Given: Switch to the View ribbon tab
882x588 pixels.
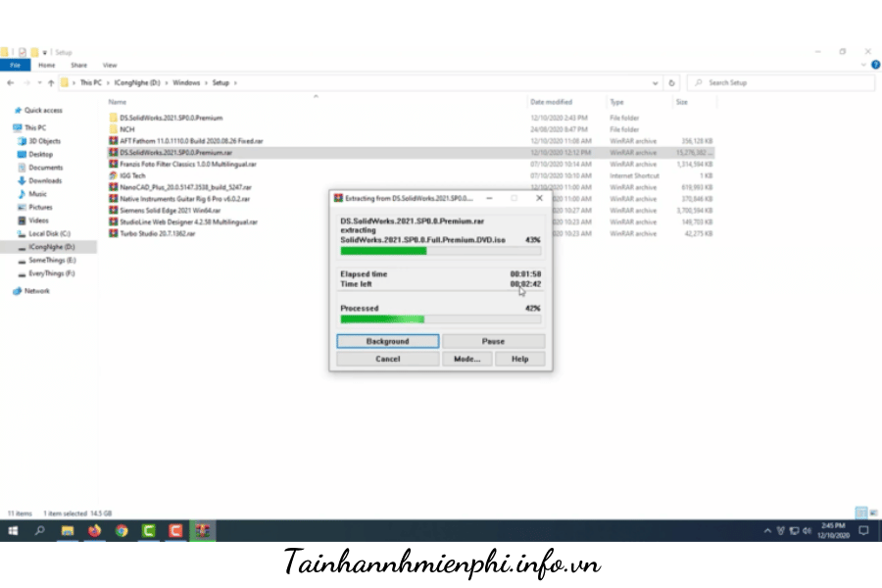Looking at the screenshot, I should [x=110, y=66].
